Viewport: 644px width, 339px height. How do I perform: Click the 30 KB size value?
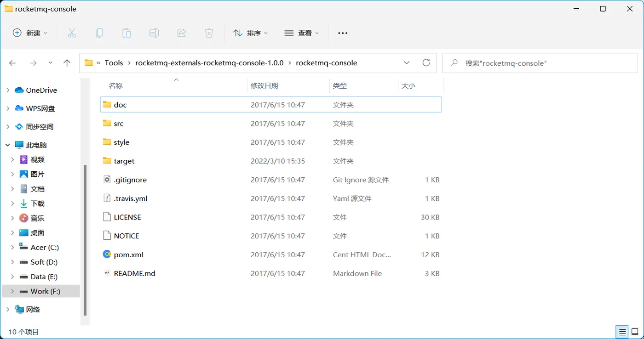pos(430,217)
